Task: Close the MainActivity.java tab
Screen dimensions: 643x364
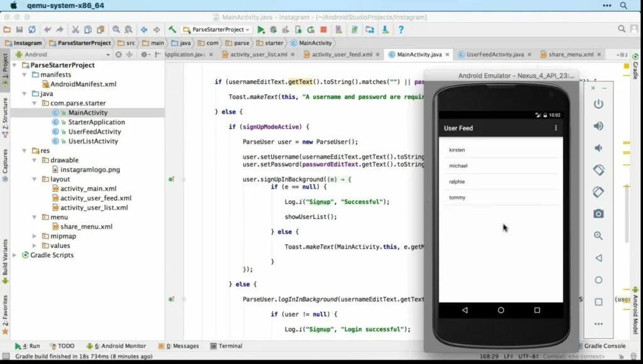Action: 447,55
